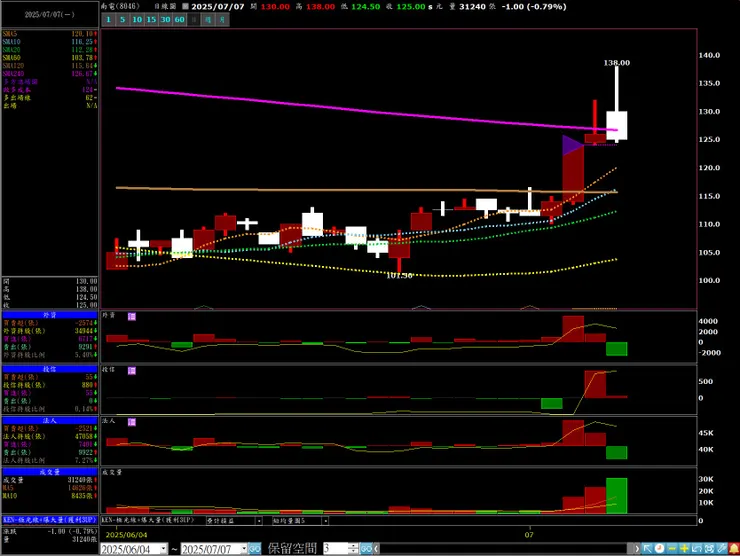
Task: Click the low price label near 101.50
Action: tap(399, 276)
